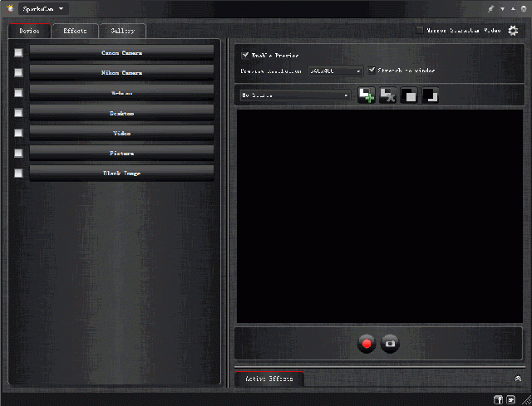Expand the Video section

122,133
